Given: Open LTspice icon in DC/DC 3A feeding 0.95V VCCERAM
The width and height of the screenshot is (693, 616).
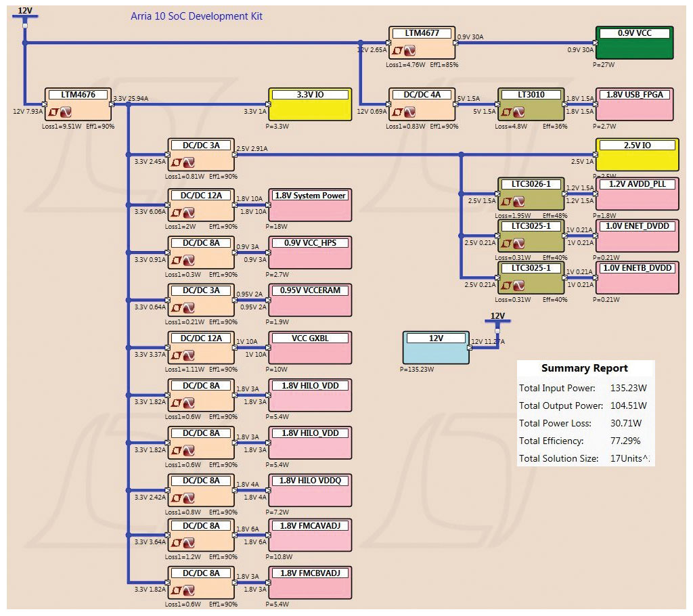Looking at the screenshot, I should (x=189, y=308).
